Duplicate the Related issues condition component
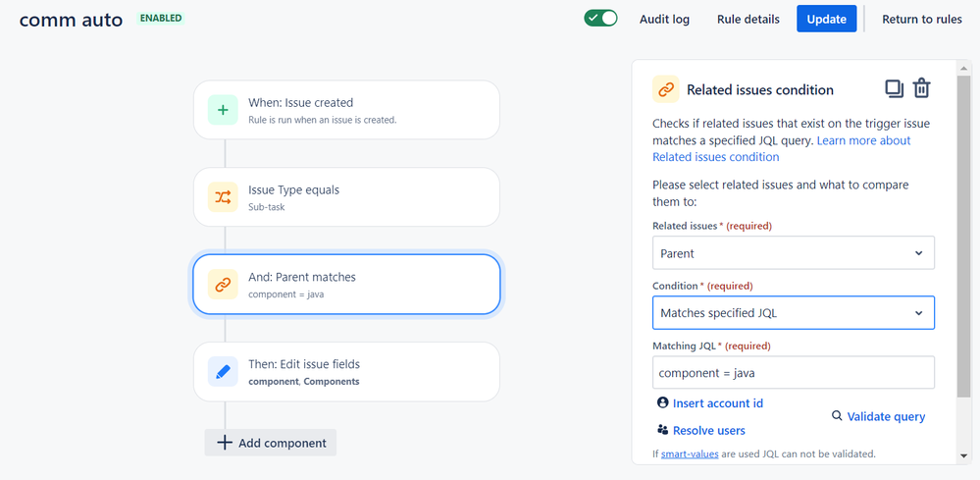980x480 pixels. 894,88
